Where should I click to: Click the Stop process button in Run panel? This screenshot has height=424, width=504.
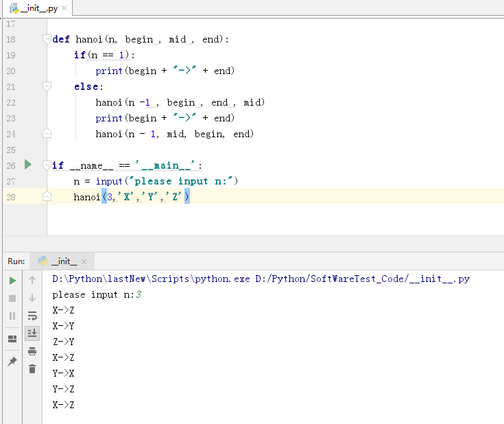click(12, 298)
